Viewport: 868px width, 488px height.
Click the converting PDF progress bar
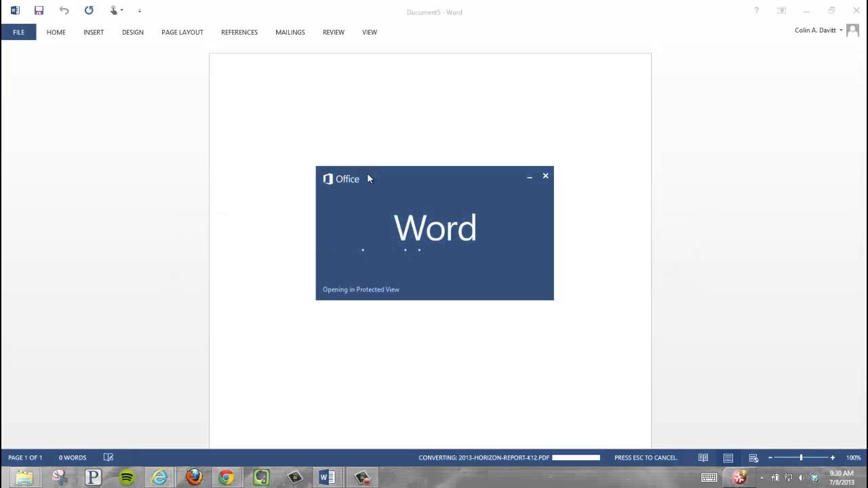tap(576, 457)
